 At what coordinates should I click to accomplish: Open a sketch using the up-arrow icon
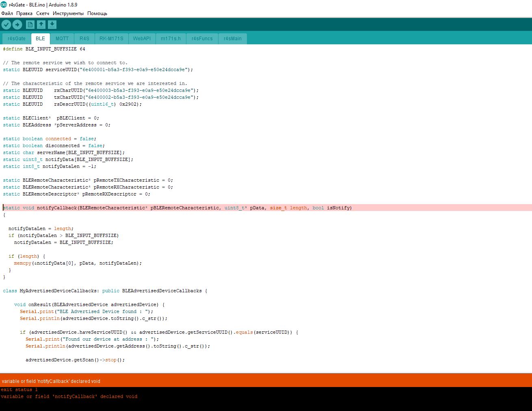[41, 25]
